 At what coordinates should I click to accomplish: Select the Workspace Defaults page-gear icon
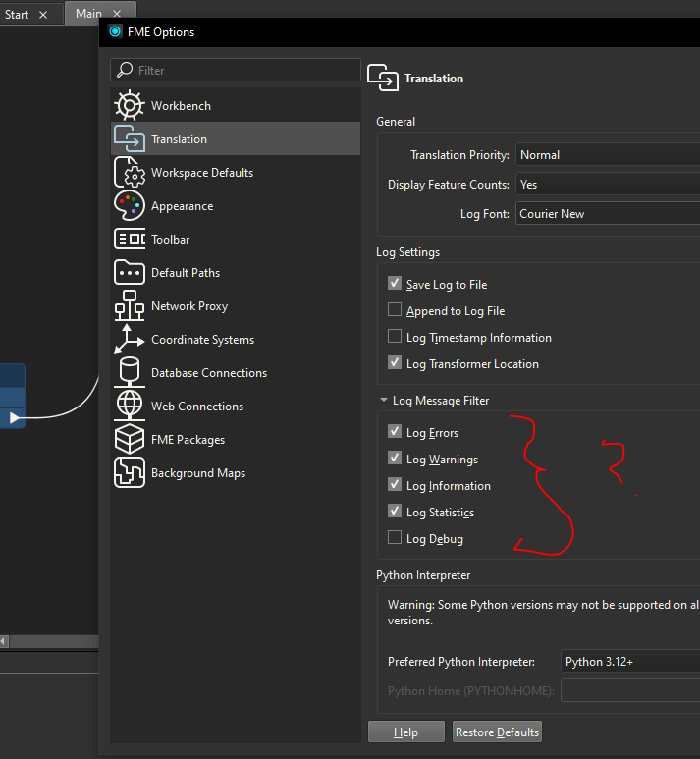pos(130,172)
